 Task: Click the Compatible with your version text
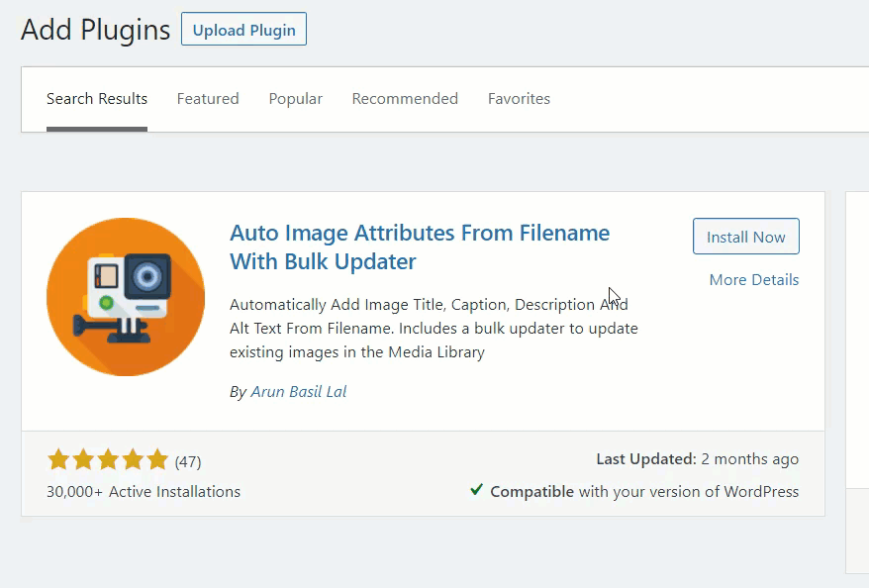tap(644, 492)
